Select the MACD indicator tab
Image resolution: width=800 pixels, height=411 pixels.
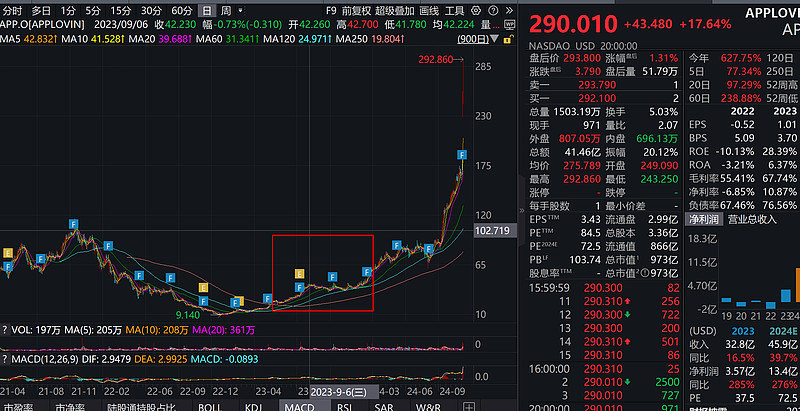tap(299, 406)
